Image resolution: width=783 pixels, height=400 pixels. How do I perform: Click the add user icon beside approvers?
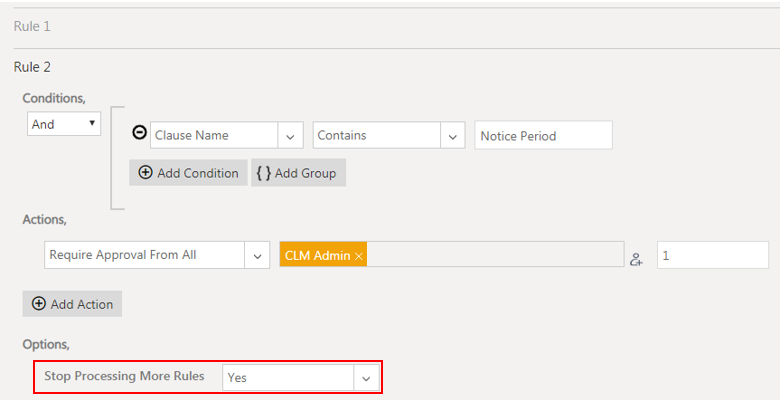tap(635, 258)
